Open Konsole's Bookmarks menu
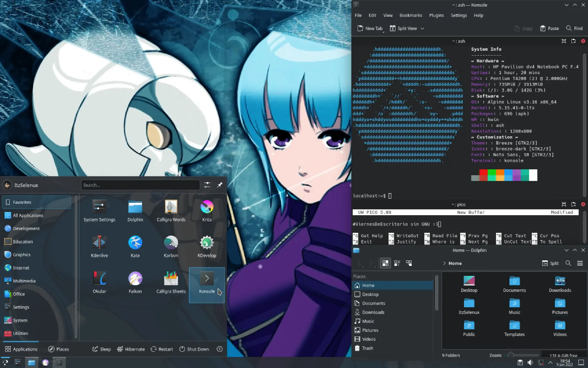Viewport: 588px width, 368px height. click(411, 15)
